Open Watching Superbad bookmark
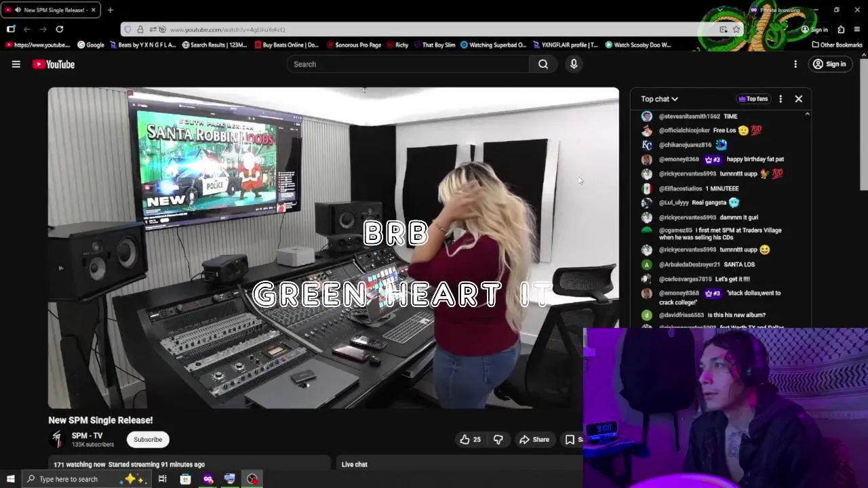Viewport: 868px width, 488px height. coord(493,45)
